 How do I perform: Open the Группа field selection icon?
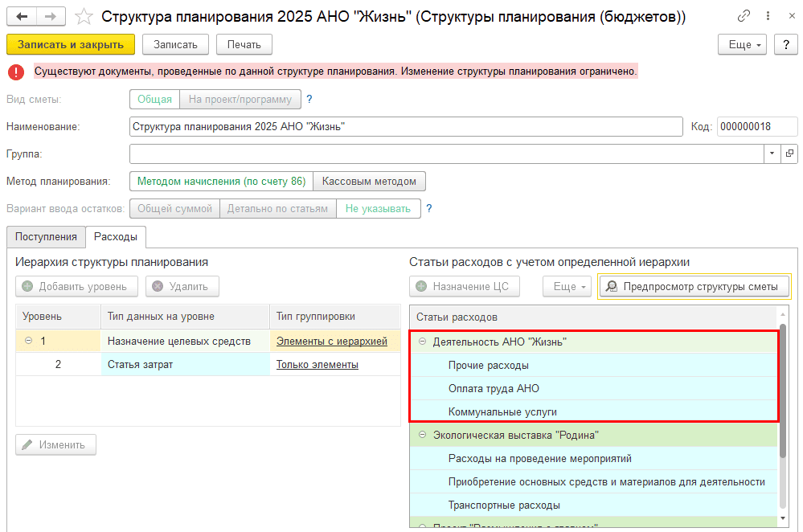(x=789, y=153)
